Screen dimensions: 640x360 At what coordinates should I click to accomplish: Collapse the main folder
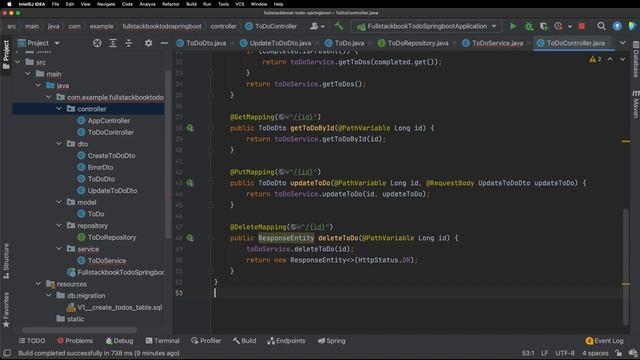(28, 74)
